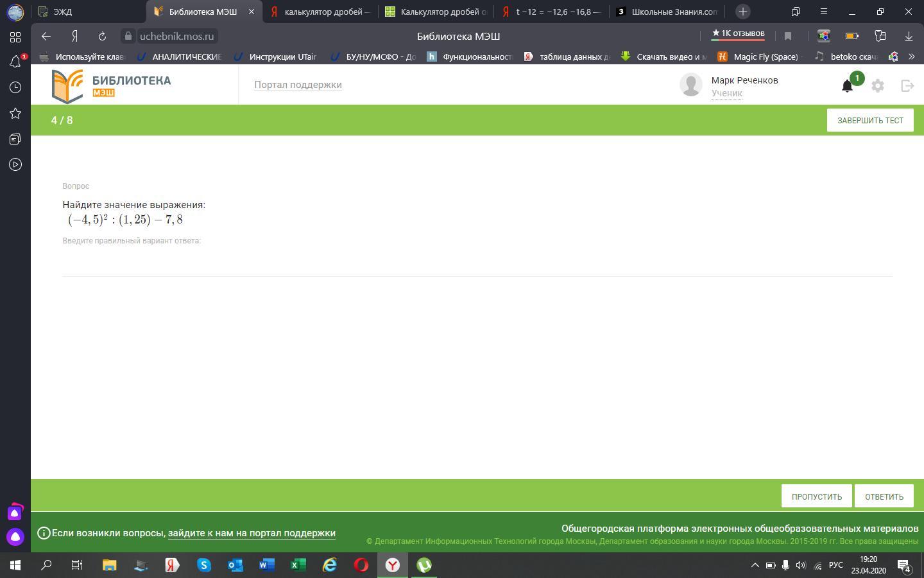The width and height of the screenshot is (924, 578).
Task: Click the Yandex home Я button in toolbar
Action: click(75, 36)
